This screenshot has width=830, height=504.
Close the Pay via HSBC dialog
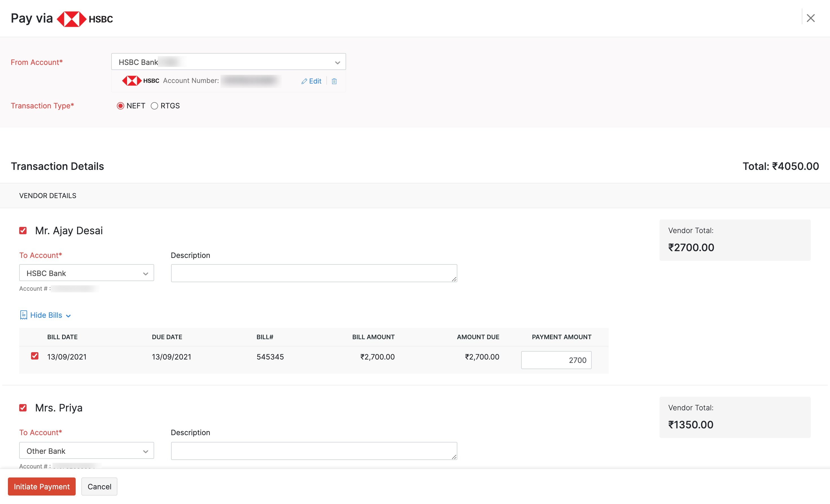(x=811, y=18)
